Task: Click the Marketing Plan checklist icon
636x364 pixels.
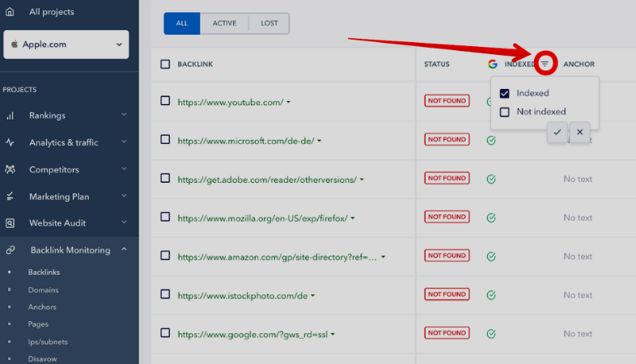Action: [x=11, y=197]
